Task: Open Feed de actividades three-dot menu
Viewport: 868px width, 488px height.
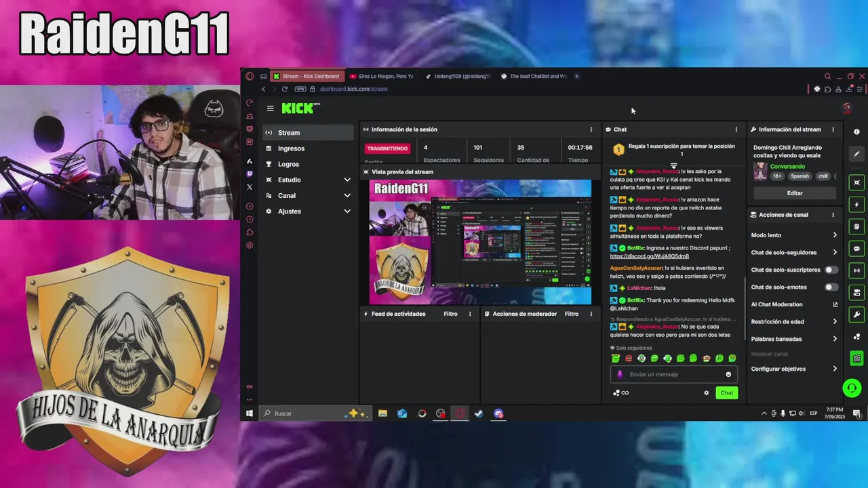Action: [470, 314]
